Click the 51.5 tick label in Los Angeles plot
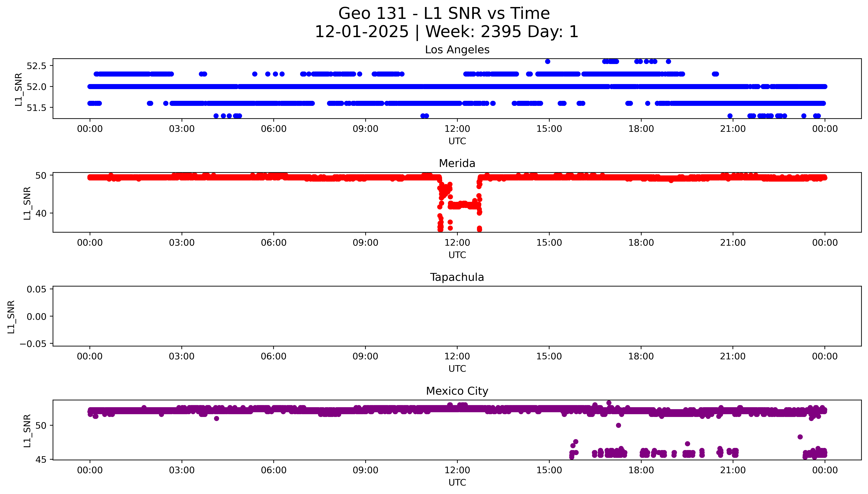868x494 pixels. click(36, 108)
